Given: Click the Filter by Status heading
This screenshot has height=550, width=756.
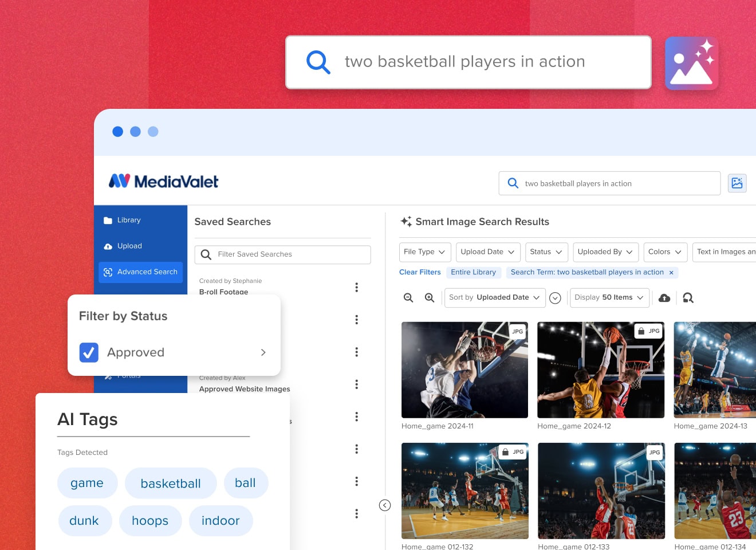Looking at the screenshot, I should 123,316.
